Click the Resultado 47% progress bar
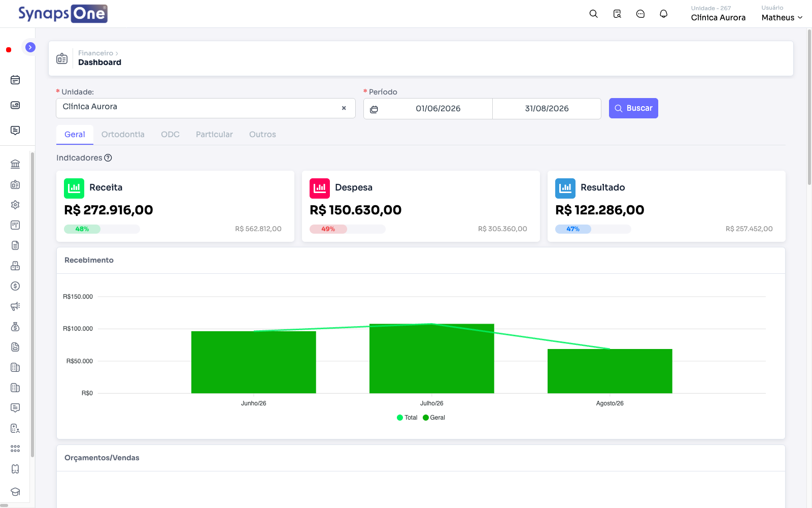812x508 pixels. coord(593,229)
